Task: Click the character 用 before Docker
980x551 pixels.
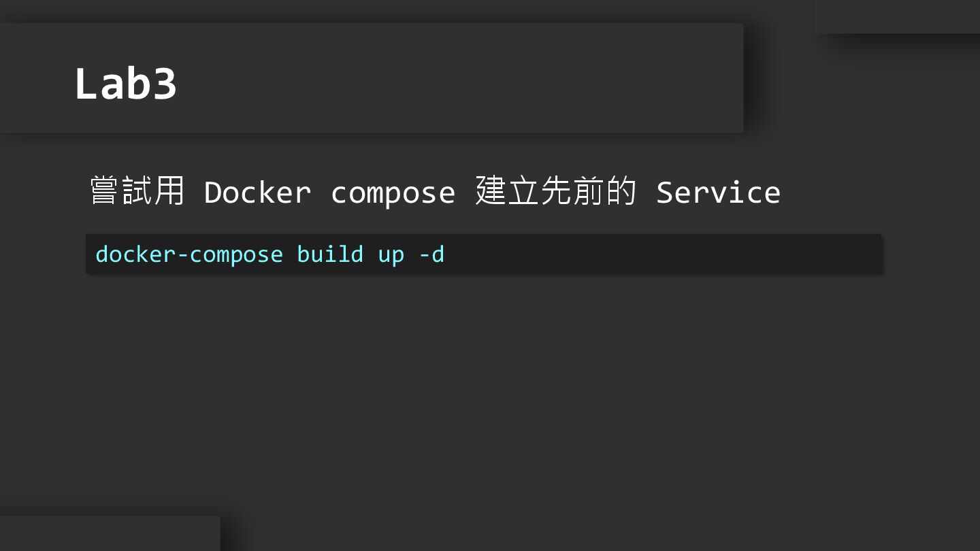Action: pos(169,191)
